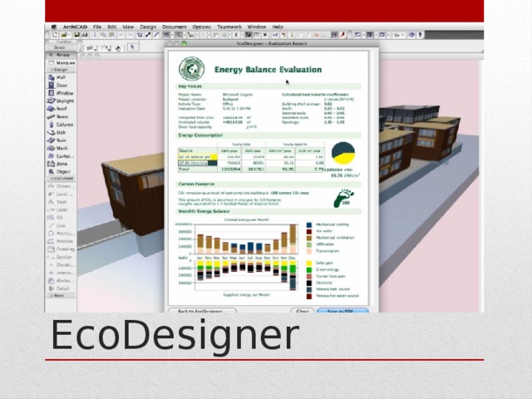This screenshot has height=399, width=532.
Task: Click the Energy Balance Evaluation heading
Action: coord(268,70)
